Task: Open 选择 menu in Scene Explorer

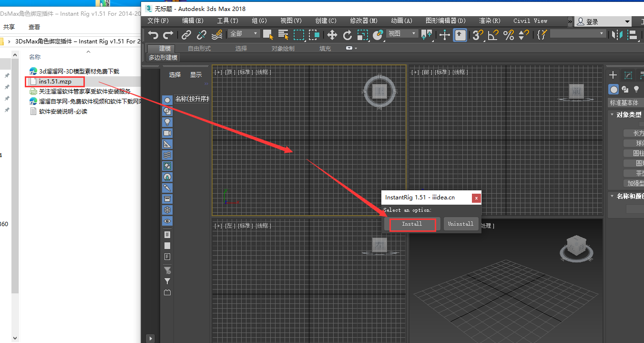Action: (x=175, y=75)
